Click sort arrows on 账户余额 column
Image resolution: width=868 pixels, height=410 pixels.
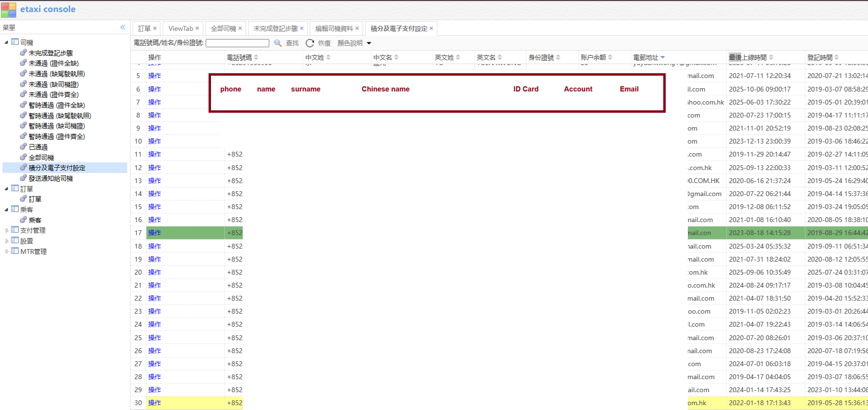[x=610, y=57]
